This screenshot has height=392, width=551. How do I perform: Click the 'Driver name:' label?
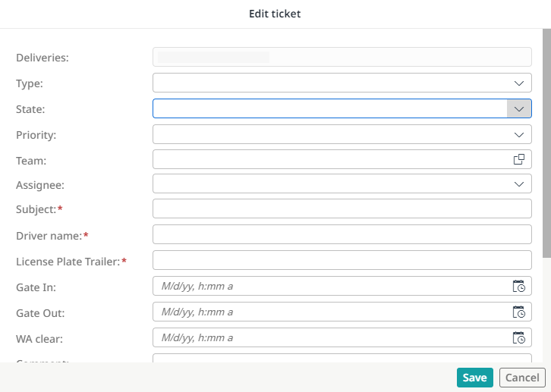[x=49, y=236]
